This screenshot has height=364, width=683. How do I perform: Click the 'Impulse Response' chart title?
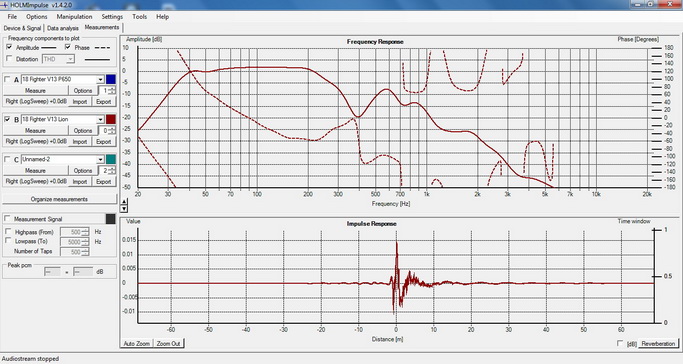click(372, 224)
